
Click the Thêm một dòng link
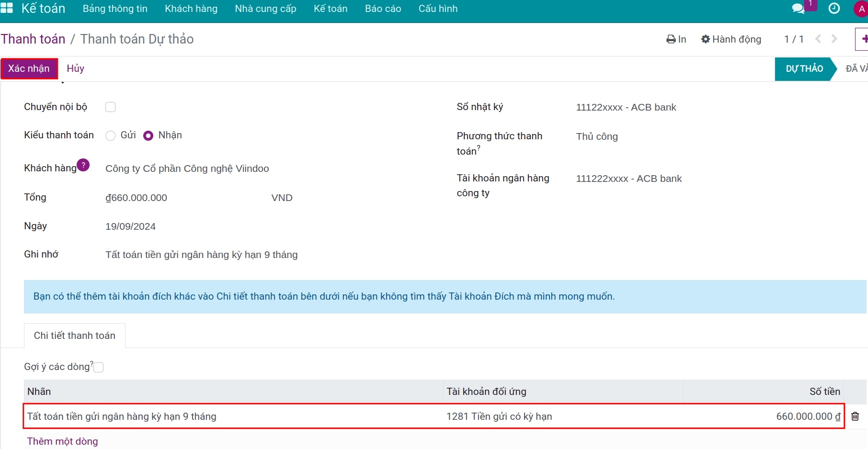click(x=62, y=441)
